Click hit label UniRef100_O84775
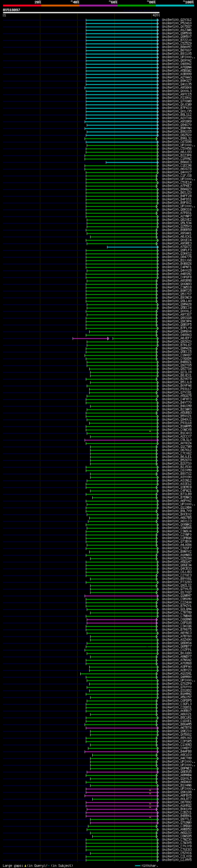 click(x=177, y=257)
